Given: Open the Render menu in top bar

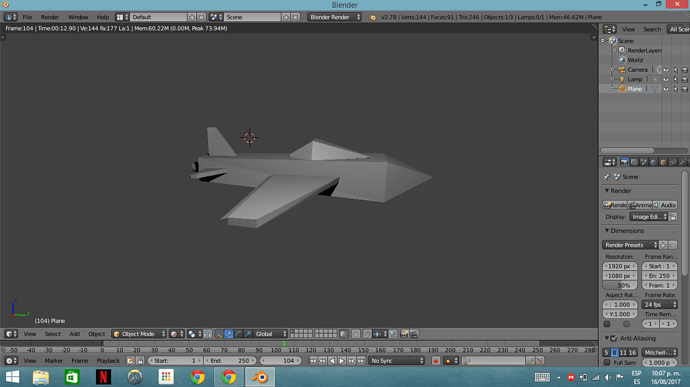Looking at the screenshot, I should tap(50, 17).
